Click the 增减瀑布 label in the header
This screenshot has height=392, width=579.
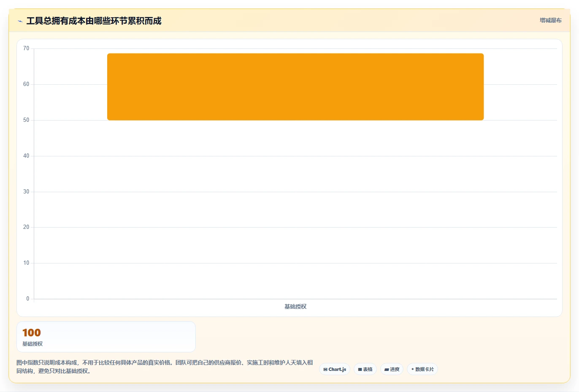point(551,20)
